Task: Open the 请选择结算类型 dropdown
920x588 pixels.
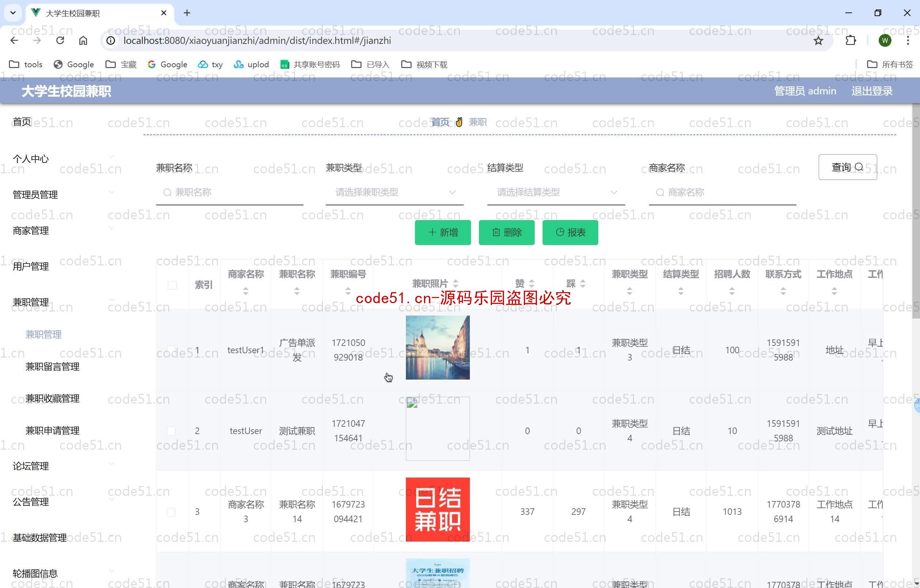Action: pyautogui.click(x=556, y=192)
